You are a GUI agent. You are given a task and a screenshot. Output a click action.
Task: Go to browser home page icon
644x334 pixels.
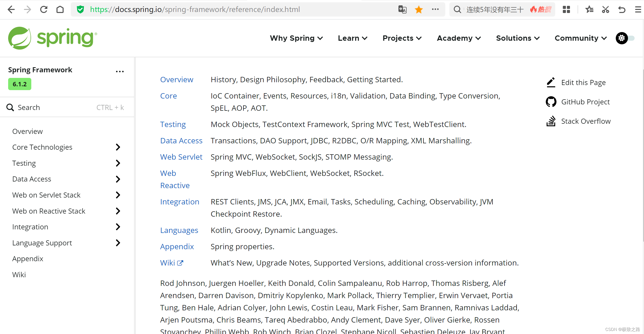click(x=60, y=10)
